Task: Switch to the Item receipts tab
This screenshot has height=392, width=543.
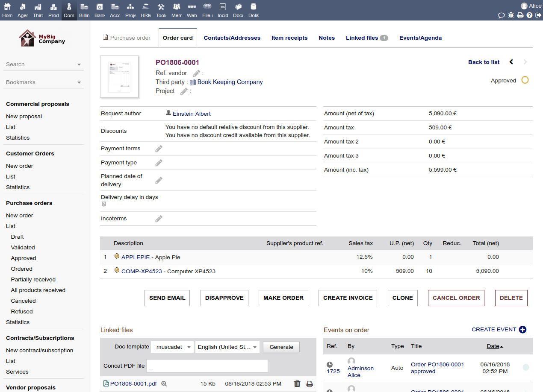Action: (289, 38)
